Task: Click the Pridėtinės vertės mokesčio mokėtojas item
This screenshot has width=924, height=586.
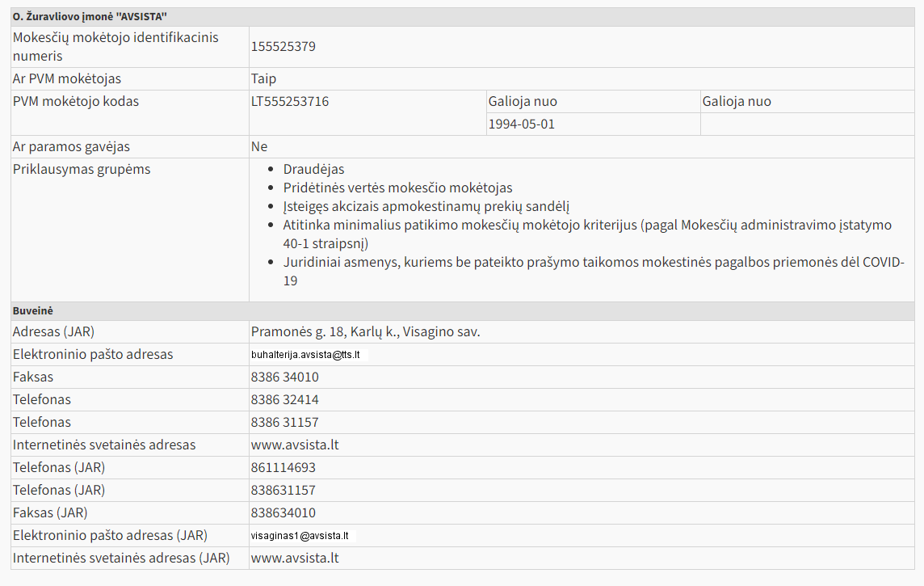Action: coord(397,188)
